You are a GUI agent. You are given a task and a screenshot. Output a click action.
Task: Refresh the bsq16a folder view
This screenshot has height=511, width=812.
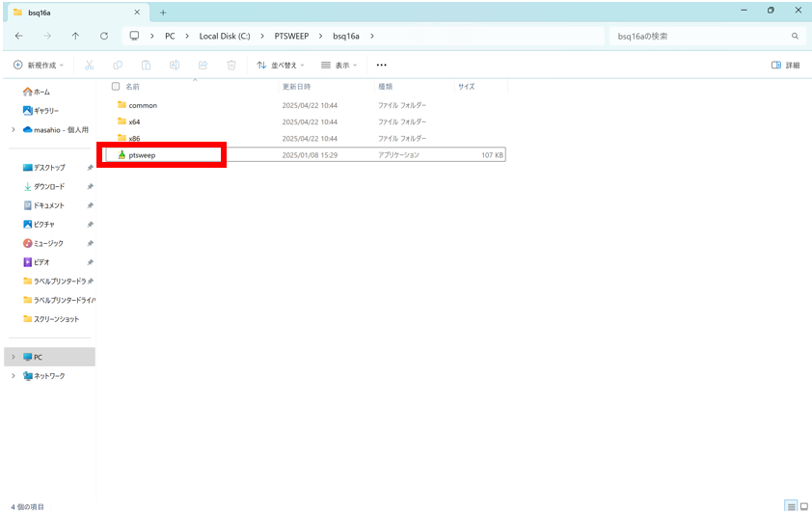[104, 36]
